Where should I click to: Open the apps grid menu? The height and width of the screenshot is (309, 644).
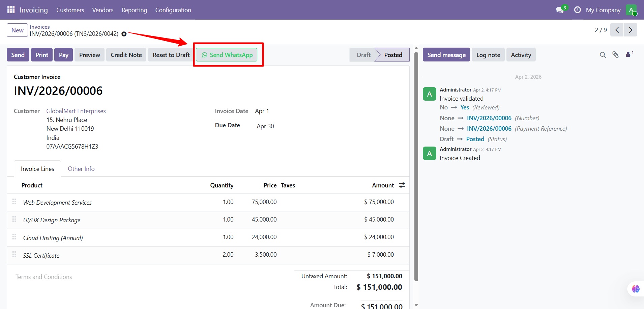point(11,9)
